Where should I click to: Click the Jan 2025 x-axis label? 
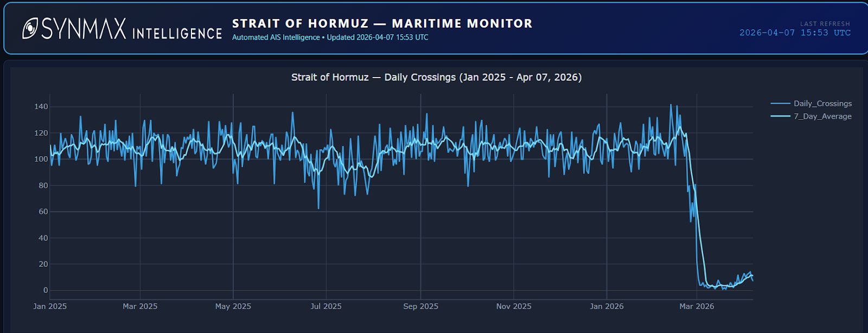click(50, 306)
